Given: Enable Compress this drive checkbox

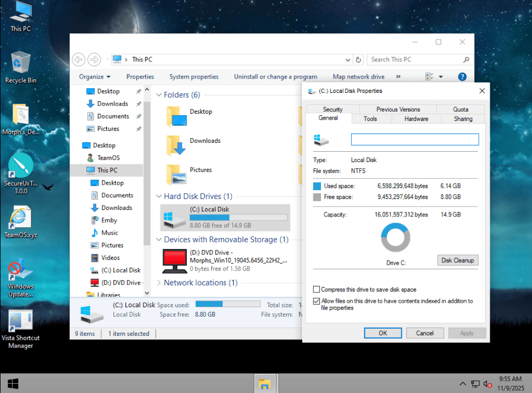Looking at the screenshot, I should click(x=317, y=290).
